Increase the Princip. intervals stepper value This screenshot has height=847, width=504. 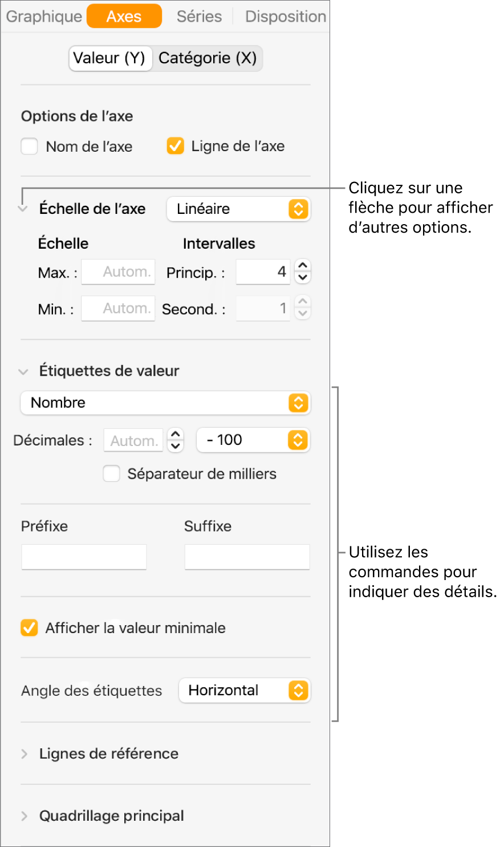[303, 266]
